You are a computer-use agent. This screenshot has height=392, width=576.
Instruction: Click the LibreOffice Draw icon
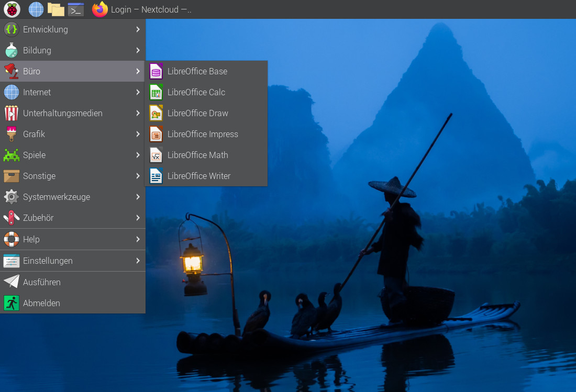click(156, 113)
